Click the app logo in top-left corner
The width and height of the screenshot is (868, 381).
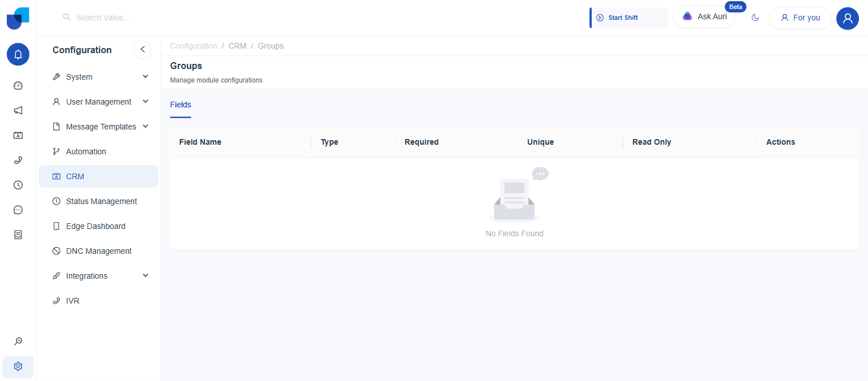pyautogui.click(x=18, y=18)
